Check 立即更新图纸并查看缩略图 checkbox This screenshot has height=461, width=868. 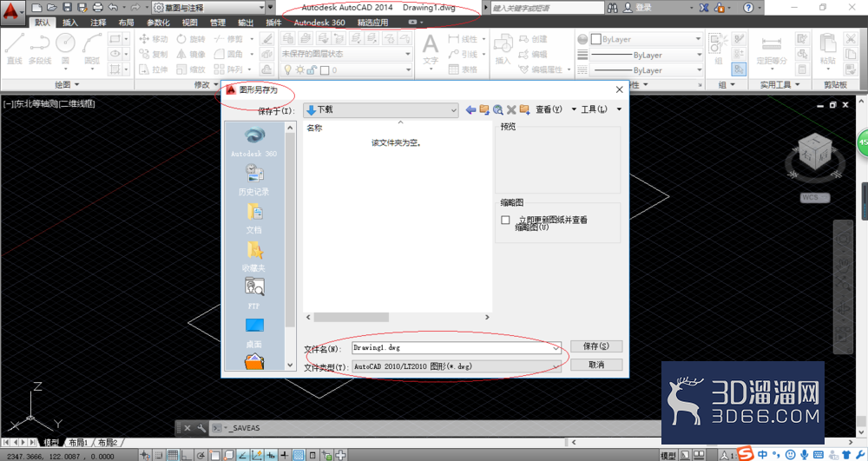click(x=505, y=221)
